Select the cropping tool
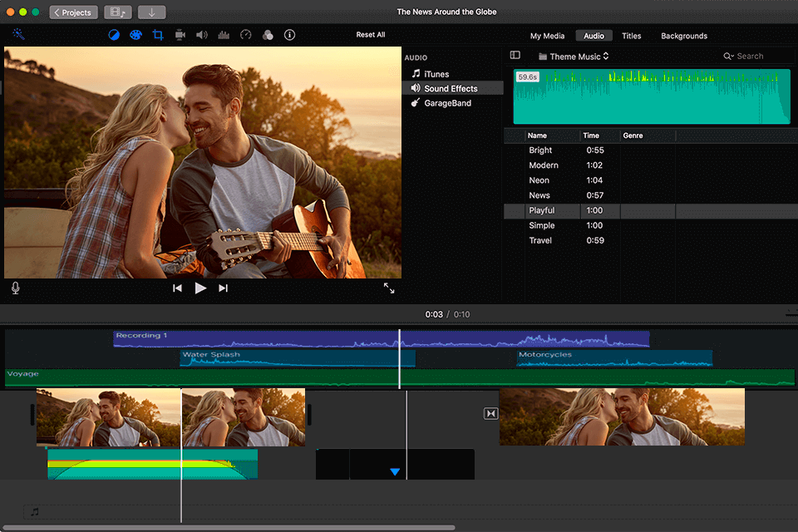The width and height of the screenshot is (798, 532). 158,35
